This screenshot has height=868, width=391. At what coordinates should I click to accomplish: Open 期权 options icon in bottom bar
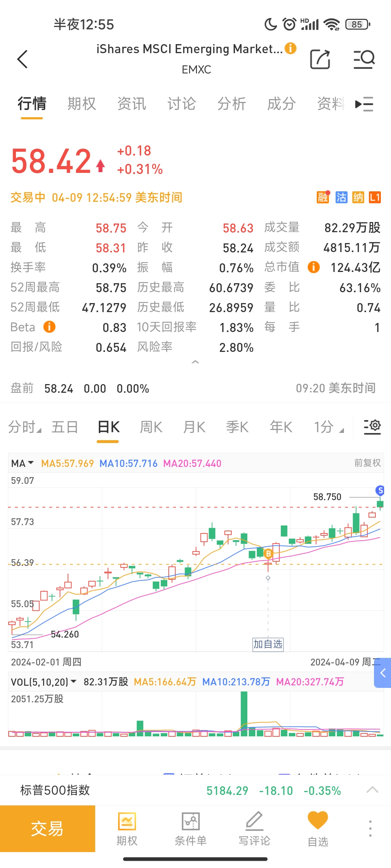pos(127,829)
